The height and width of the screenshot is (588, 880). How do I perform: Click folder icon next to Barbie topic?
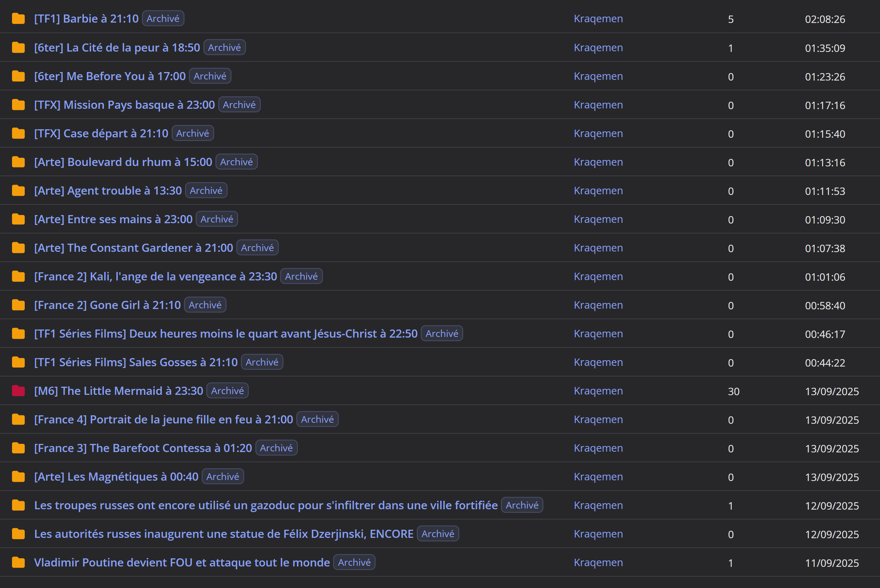tap(18, 18)
